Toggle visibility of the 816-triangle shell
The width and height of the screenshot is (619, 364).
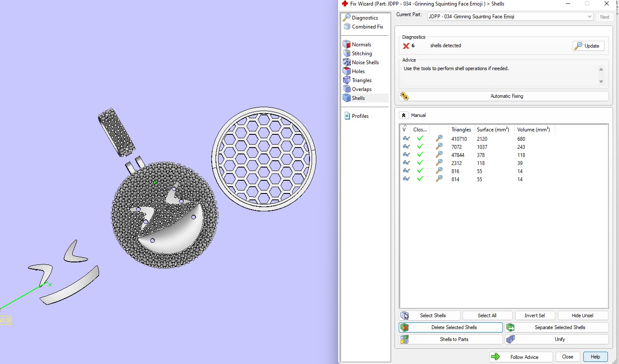coord(406,171)
